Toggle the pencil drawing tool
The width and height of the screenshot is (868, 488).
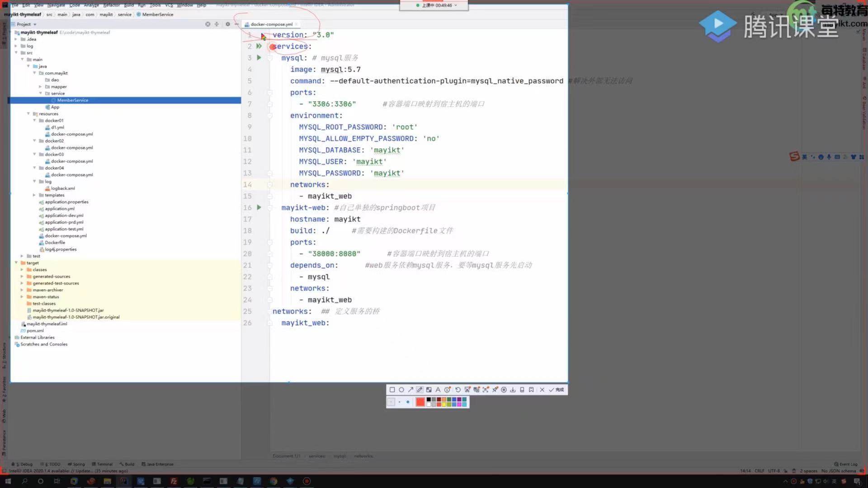click(420, 389)
